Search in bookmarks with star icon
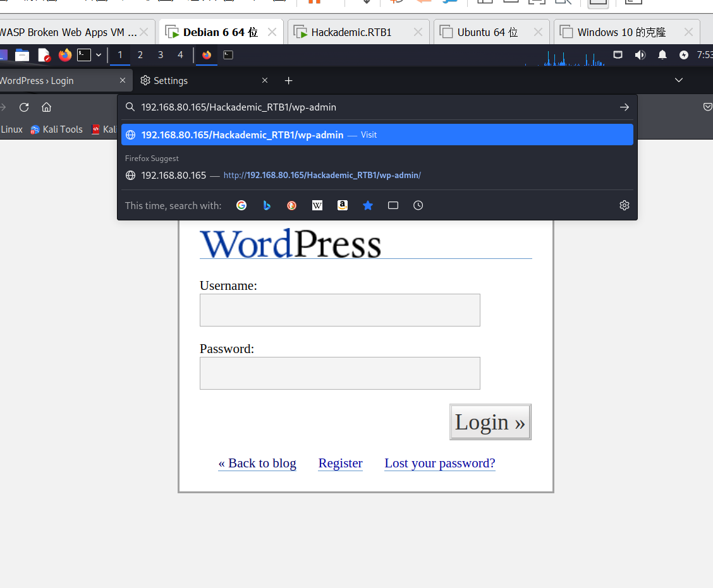 368,205
